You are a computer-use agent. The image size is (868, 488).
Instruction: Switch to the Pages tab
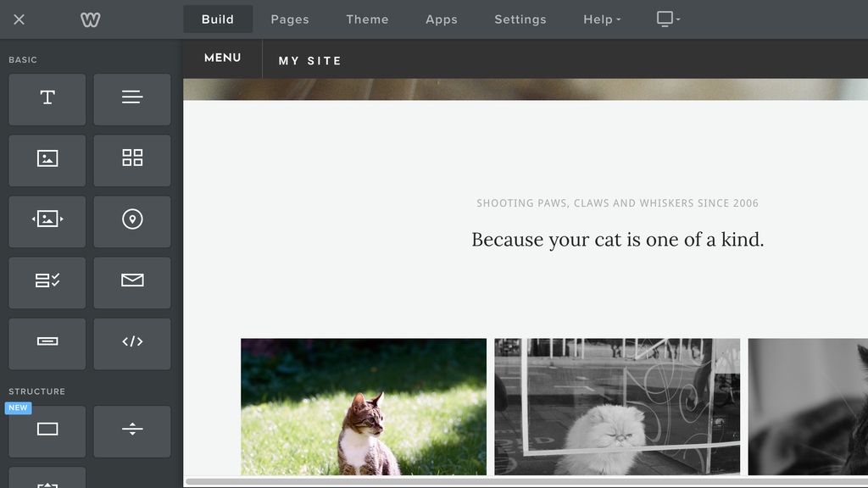pyautogui.click(x=290, y=19)
